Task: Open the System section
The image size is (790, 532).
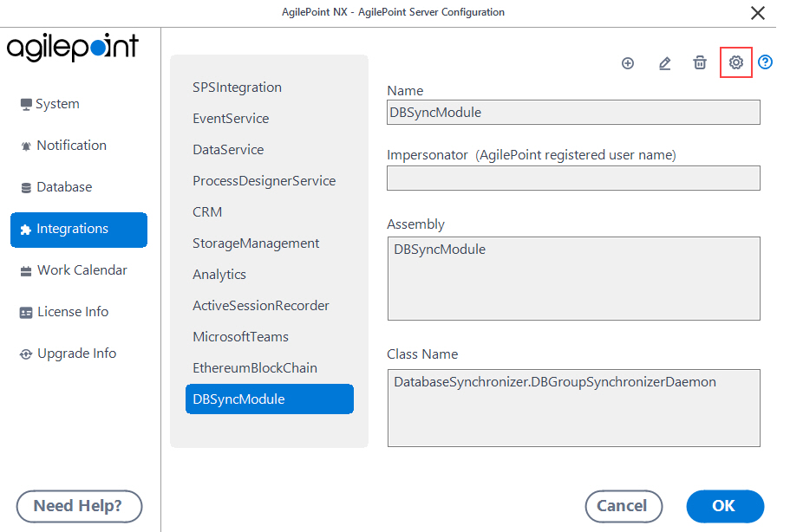Action: [49, 104]
